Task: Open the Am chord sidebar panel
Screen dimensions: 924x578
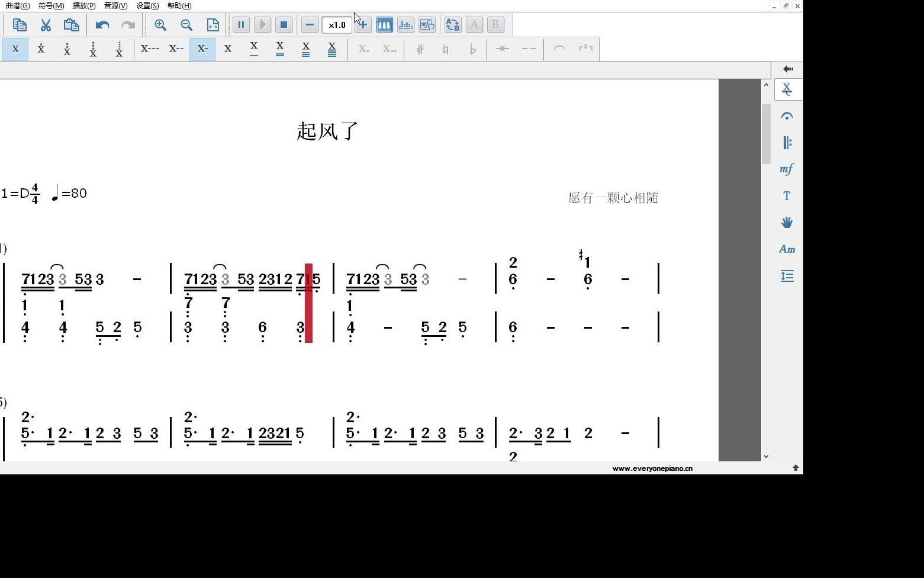Action: 787,249
